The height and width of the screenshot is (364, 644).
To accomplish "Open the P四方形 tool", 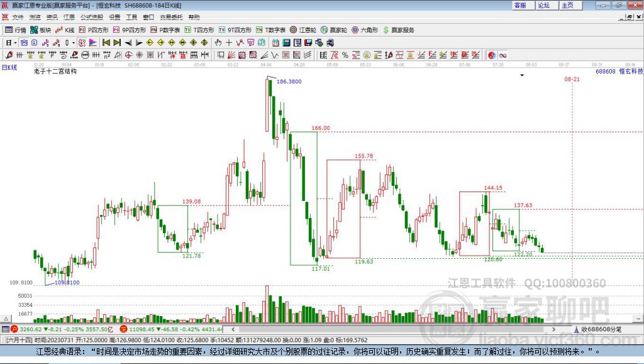I will 94,30.
